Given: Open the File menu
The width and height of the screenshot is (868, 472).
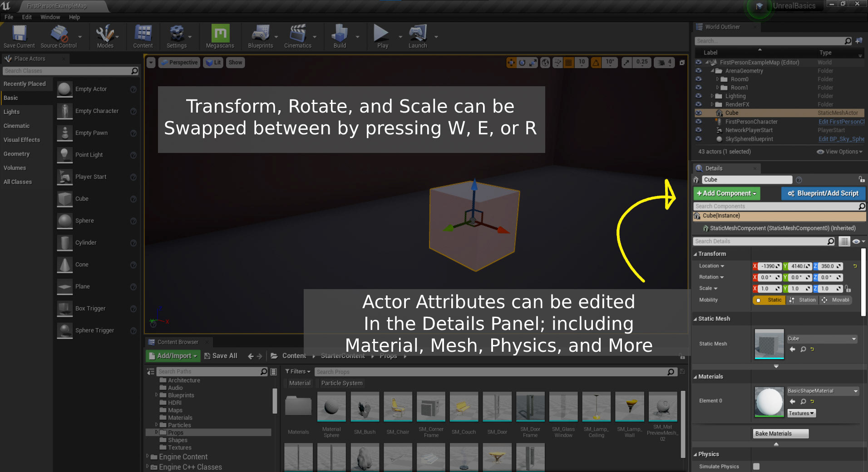Looking at the screenshot, I should [9, 17].
